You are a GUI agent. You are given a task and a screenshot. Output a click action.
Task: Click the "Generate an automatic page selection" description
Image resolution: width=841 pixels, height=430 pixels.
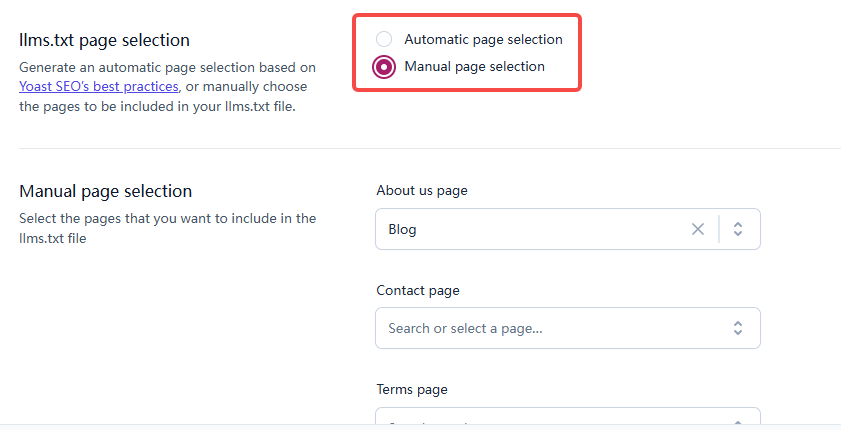point(167,68)
